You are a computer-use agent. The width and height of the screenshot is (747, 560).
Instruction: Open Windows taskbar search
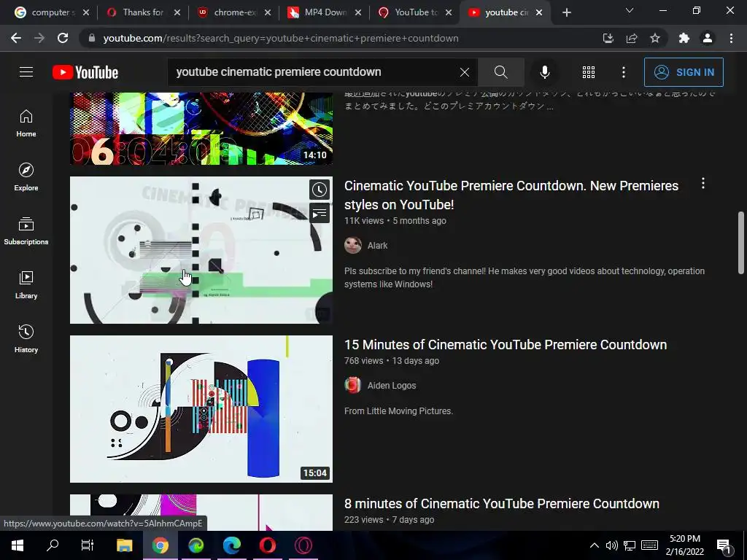click(53, 545)
